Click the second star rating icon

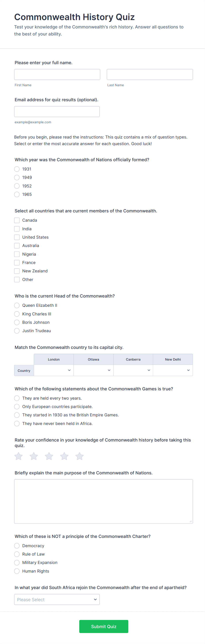coord(34,456)
